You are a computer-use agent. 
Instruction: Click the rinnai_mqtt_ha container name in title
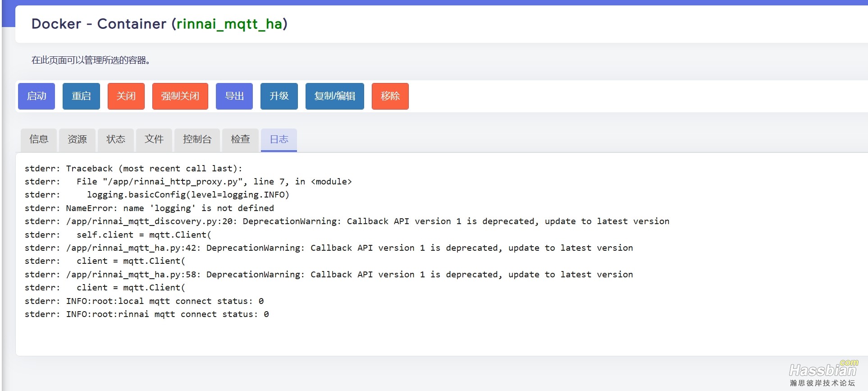click(229, 24)
